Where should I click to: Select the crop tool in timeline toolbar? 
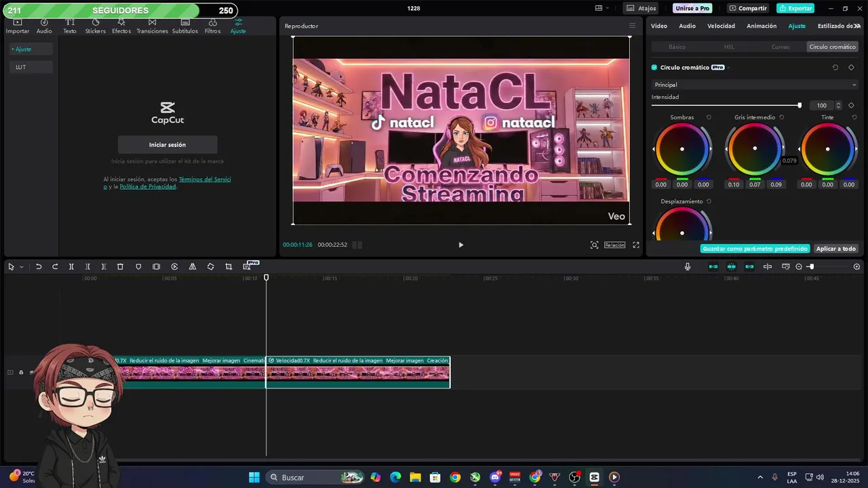[229, 267]
